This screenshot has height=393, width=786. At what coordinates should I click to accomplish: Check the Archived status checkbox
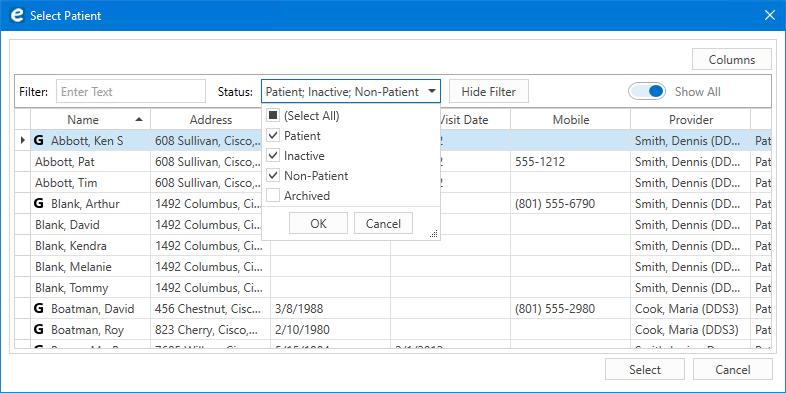273,195
